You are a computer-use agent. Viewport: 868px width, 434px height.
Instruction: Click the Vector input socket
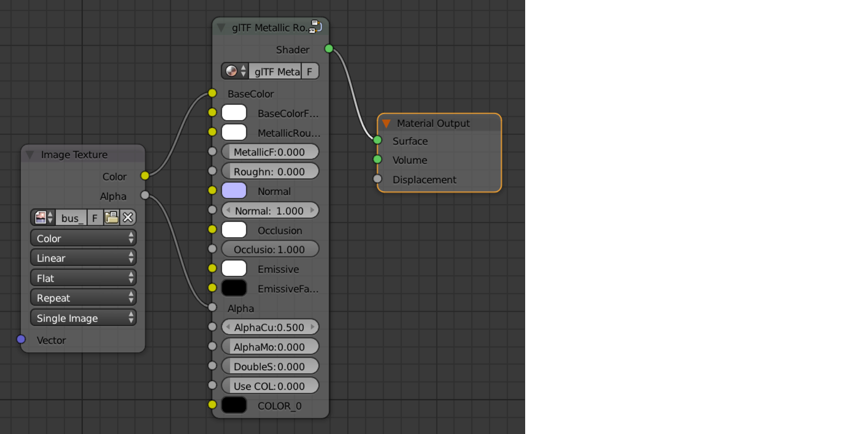click(21, 339)
